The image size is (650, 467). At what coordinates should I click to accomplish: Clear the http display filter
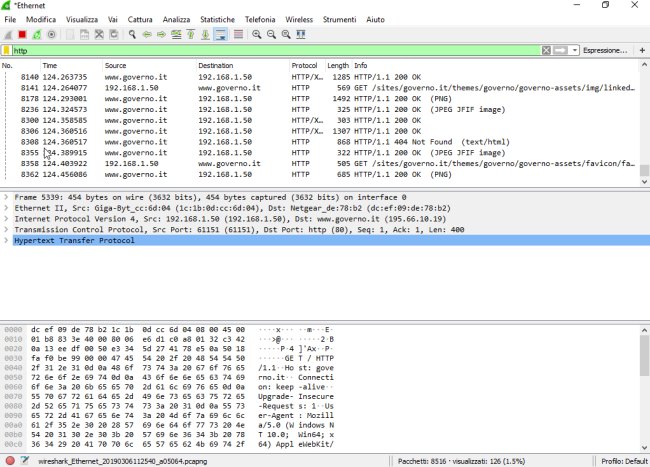[x=546, y=50]
